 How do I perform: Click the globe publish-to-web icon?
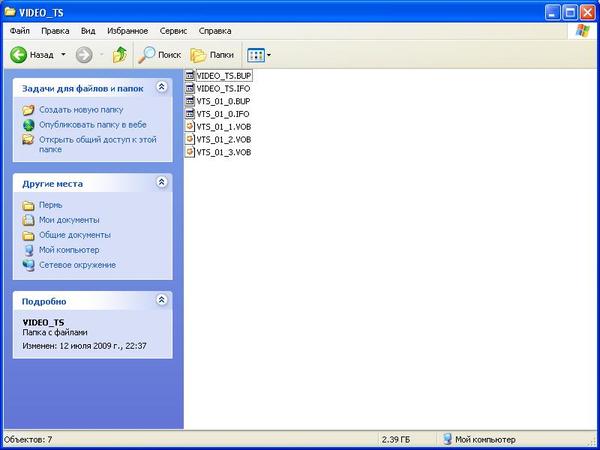(x=28, y=125)
